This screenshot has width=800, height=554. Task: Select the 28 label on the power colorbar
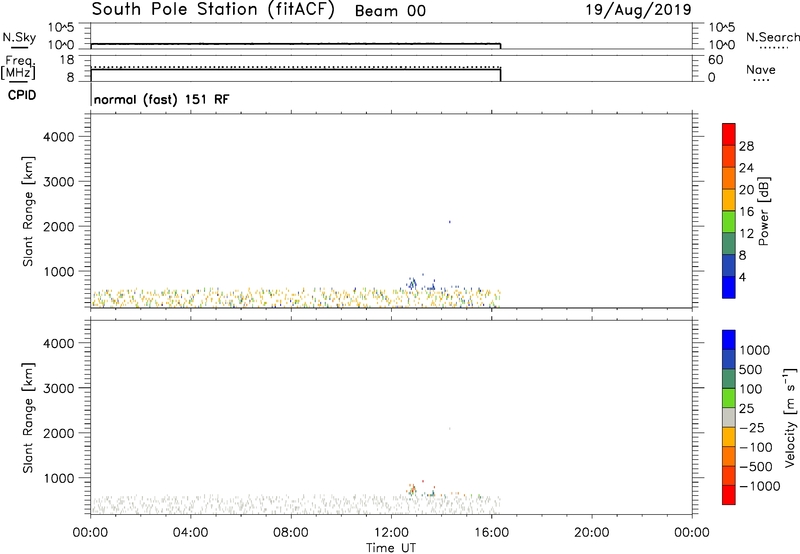pyautogui.click(x=746, y=146)
